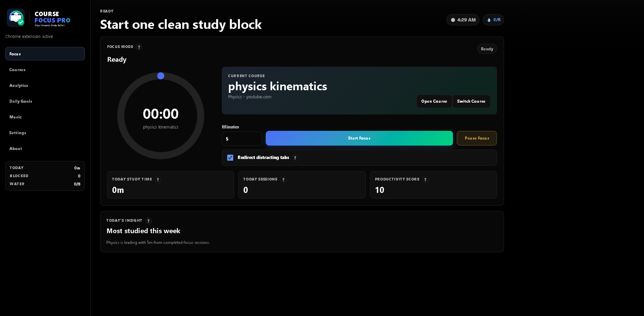Click Today Study Time value 0m
This screenshot has height=316, width=644.
click(118, 190)
